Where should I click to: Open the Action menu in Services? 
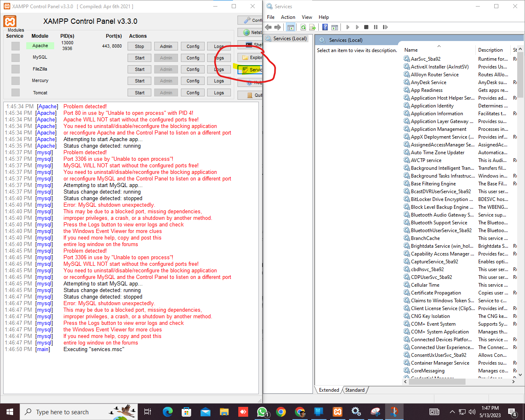(288, 17)
